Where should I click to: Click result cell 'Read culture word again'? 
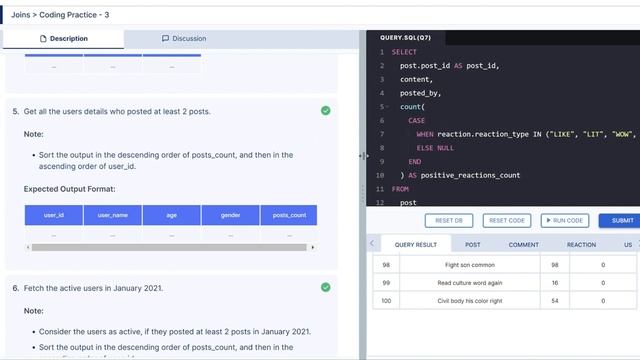pyautogui.click(x=470, y=283)
